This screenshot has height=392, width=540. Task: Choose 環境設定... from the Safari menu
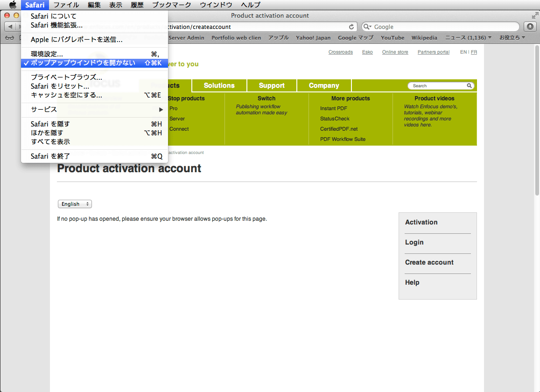coord(47,54)
